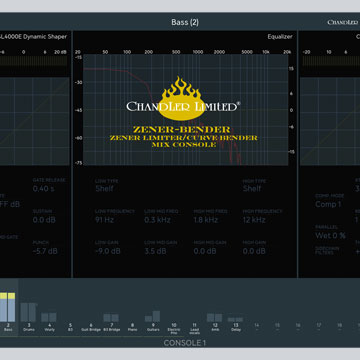Click the Equalizer section header
The image size is (360, 360).
tap(280, 37)
